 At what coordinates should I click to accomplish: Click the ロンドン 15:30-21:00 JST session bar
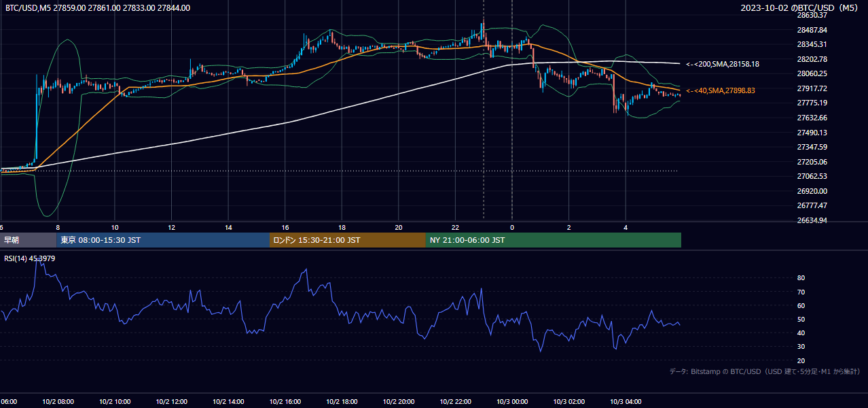348,240
